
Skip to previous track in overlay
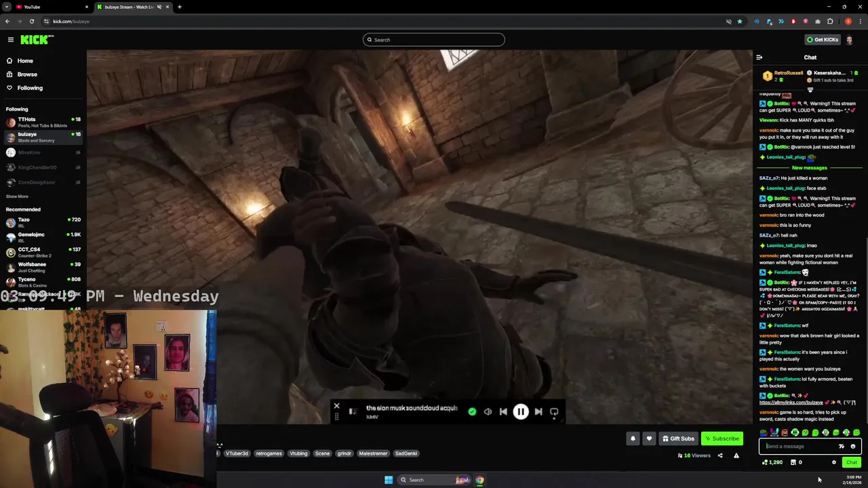click(503, 412)
